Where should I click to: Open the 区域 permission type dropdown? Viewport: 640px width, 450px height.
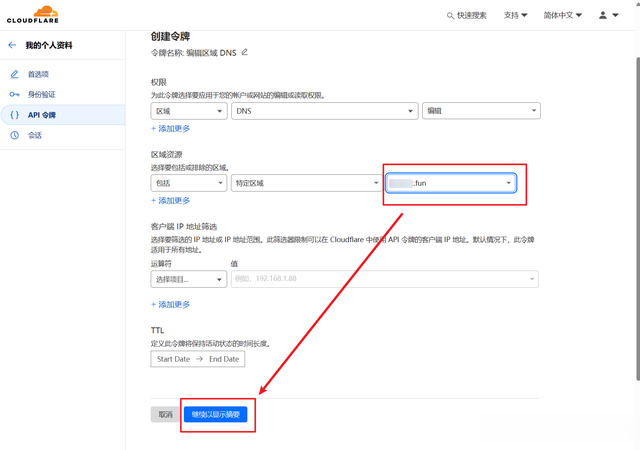[189, 111]
